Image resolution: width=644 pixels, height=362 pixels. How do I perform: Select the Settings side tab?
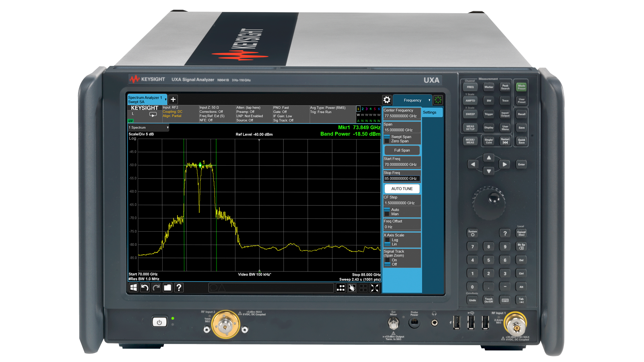coord(432,112)
